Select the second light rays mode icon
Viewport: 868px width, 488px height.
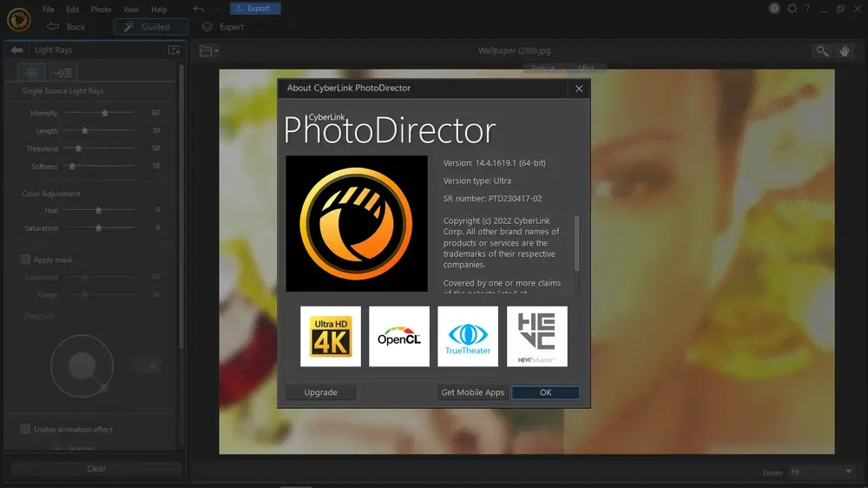point(63,72)
